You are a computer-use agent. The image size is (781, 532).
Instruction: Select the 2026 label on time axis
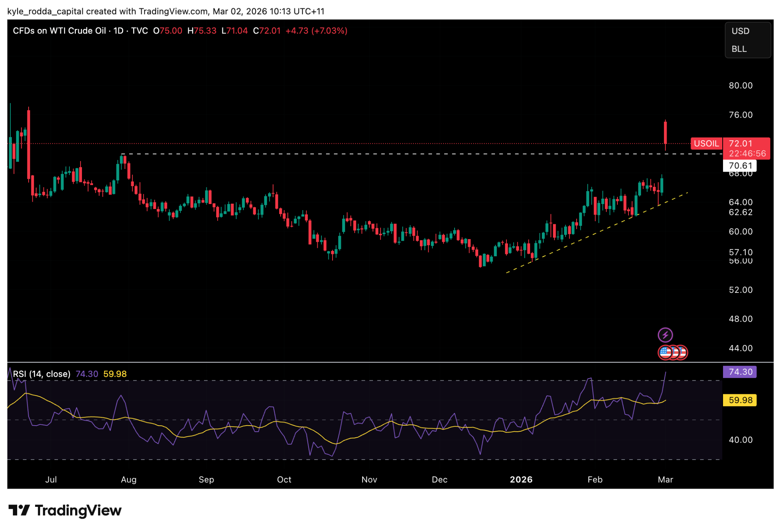click(x=521, y=479)
